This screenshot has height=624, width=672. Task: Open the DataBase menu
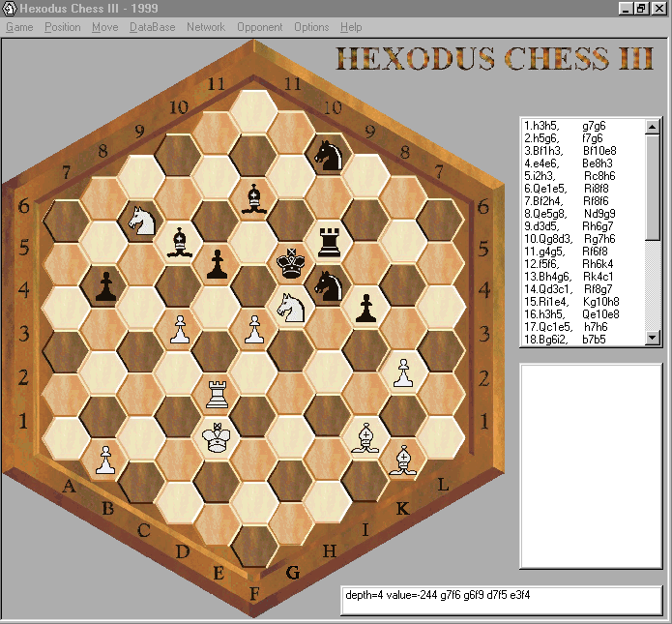pos(152,27)
